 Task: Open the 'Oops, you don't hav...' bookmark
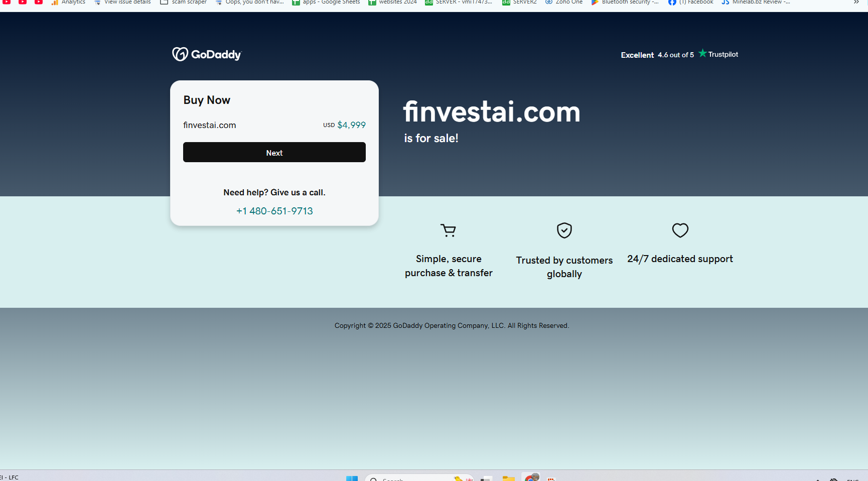tap(249, 3)
